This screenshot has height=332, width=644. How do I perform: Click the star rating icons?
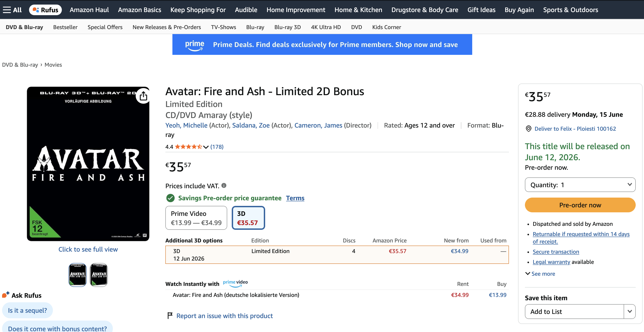(188, 147)
